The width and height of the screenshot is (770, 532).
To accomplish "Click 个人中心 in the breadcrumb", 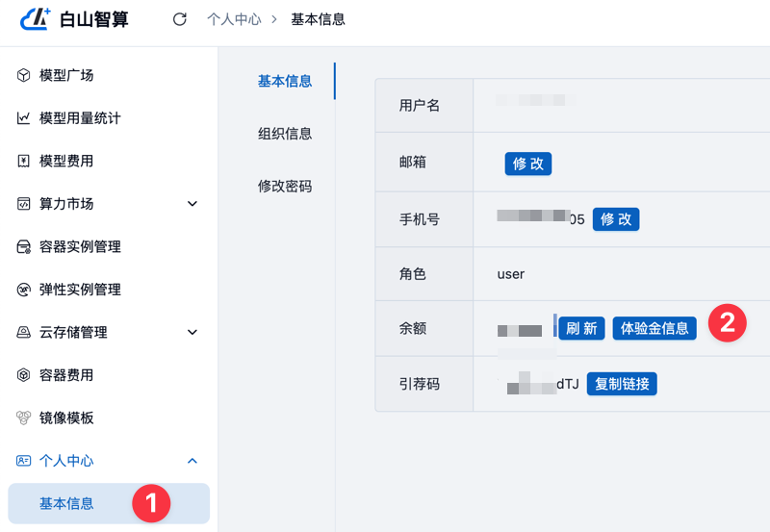I will (x=234, y=19).
